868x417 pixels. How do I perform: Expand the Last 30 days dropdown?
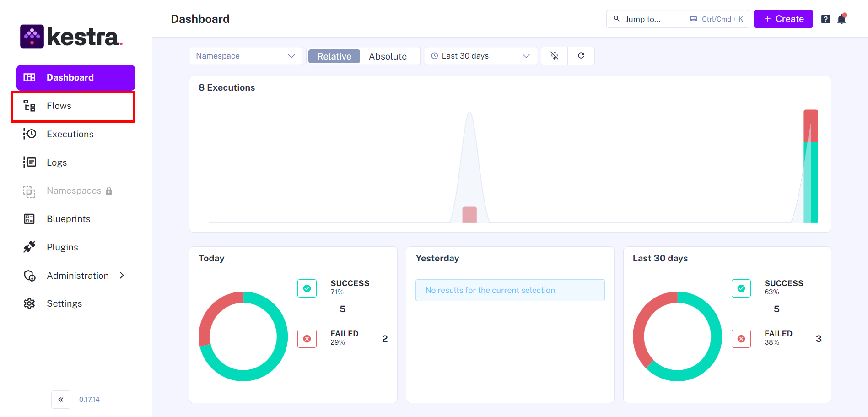[480, 56]
